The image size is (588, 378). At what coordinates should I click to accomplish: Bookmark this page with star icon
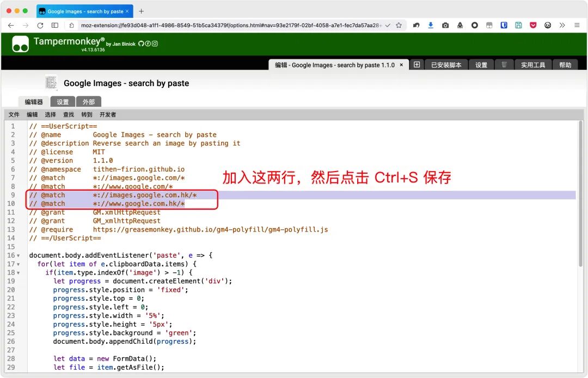pyautogui.click(x=399, y=26)
